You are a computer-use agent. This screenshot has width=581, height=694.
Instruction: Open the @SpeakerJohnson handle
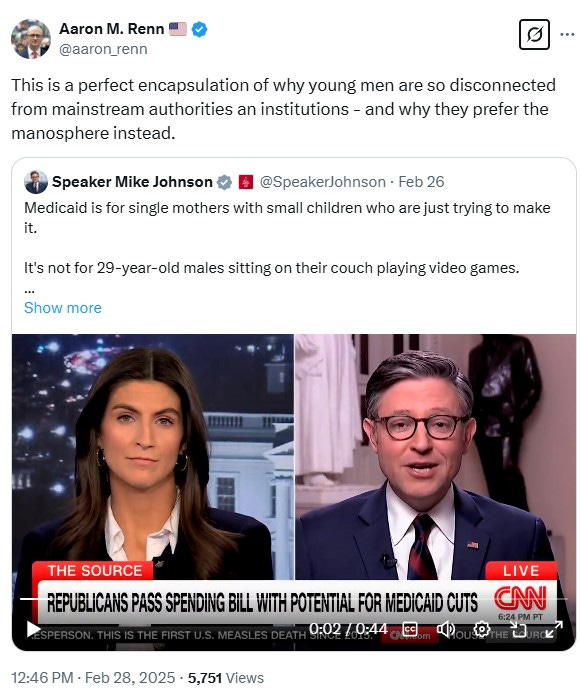click(323, 182)
